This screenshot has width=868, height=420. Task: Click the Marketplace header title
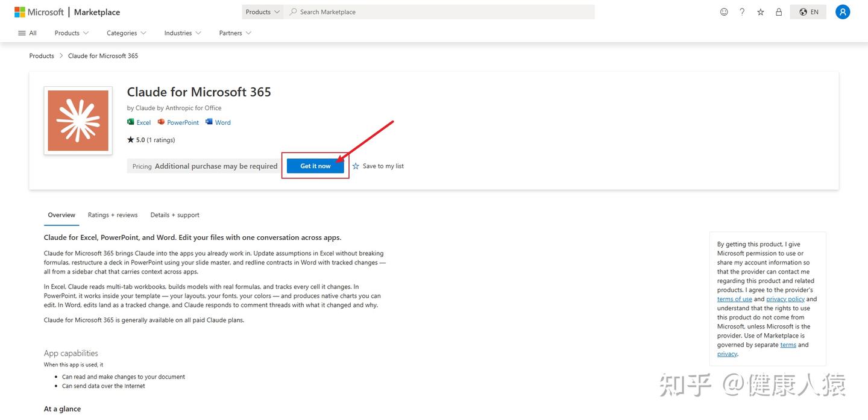pyautogui.click(x=97, y=12)
